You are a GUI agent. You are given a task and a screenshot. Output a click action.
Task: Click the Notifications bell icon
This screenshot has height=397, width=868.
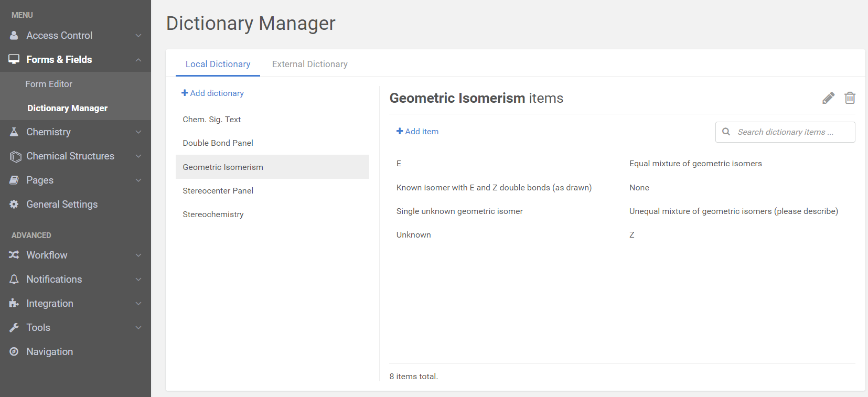point(14,279)
